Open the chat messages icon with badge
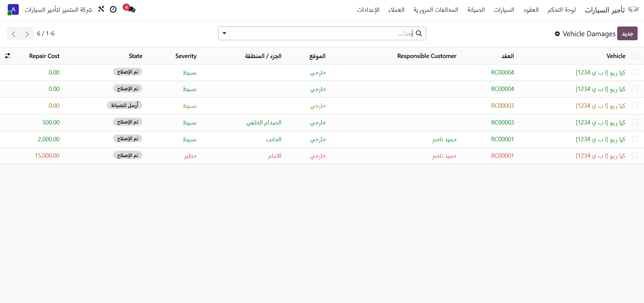Screen dimensions: 644x303 pos(130,9)
